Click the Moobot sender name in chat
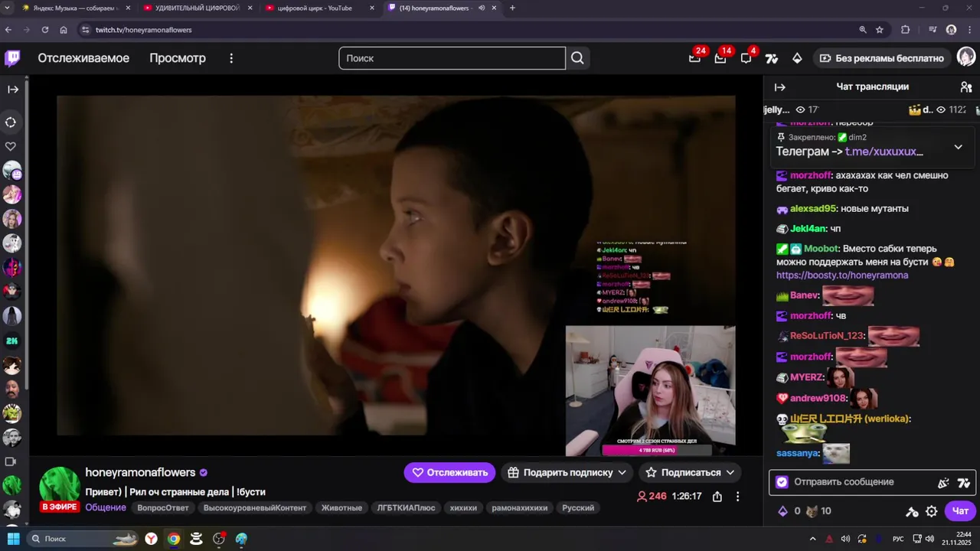The image size is (980, 551). pos(822,249)
